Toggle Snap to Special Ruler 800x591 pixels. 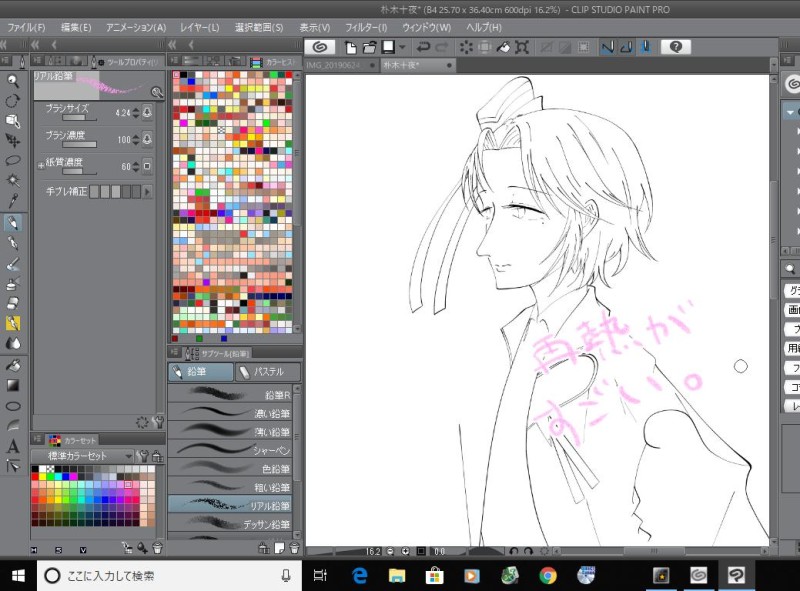click(x=627, y=47)
